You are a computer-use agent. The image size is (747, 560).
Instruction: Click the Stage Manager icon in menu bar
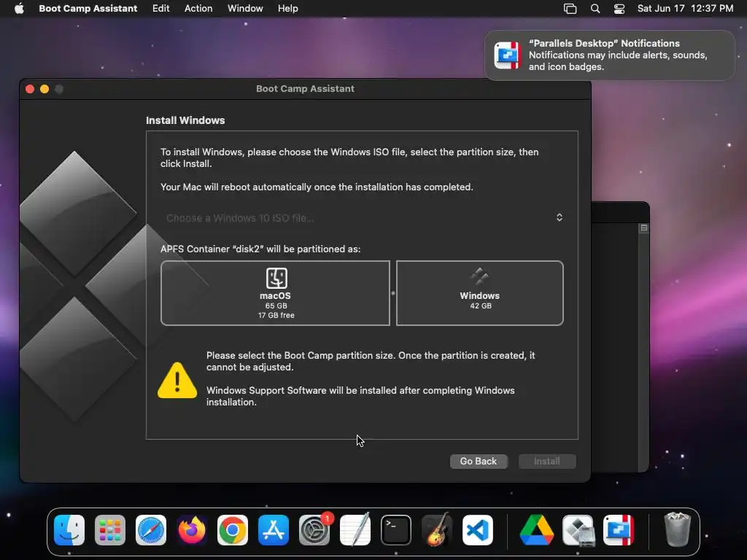(x=570, y=9)
